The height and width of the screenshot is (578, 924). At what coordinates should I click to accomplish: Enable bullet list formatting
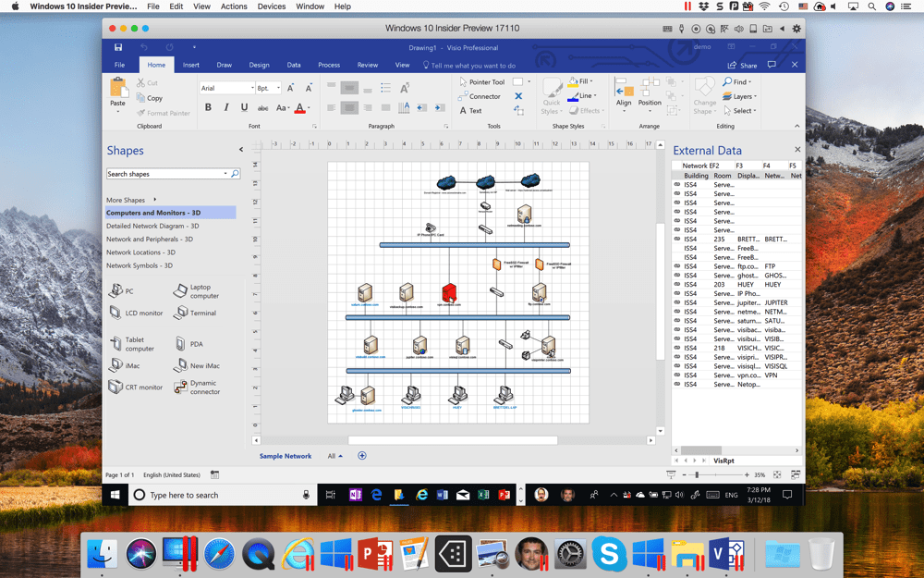pyautogui.click(x=387, y=87)
